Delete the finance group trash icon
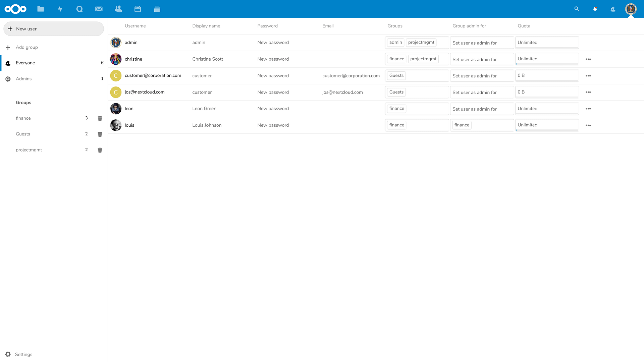Viewport: 644px width, 362px height. pyautogui.click(x=100, y=118)
